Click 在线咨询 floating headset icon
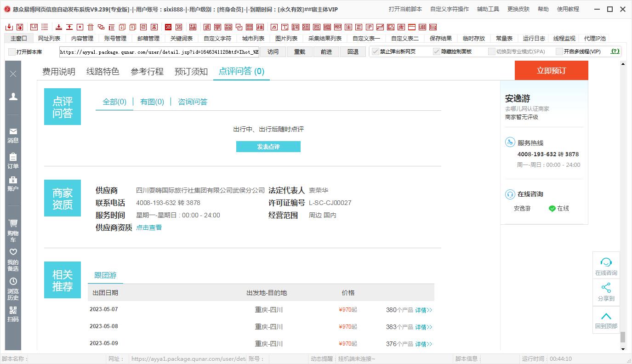This screenshot has width=632, height=364. pos(606,266)
